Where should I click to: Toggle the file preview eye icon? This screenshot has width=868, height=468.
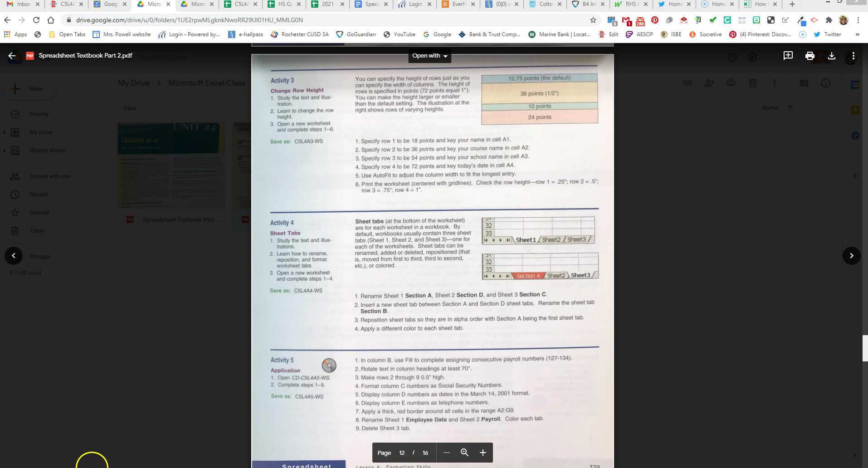(x=731, y=83)
